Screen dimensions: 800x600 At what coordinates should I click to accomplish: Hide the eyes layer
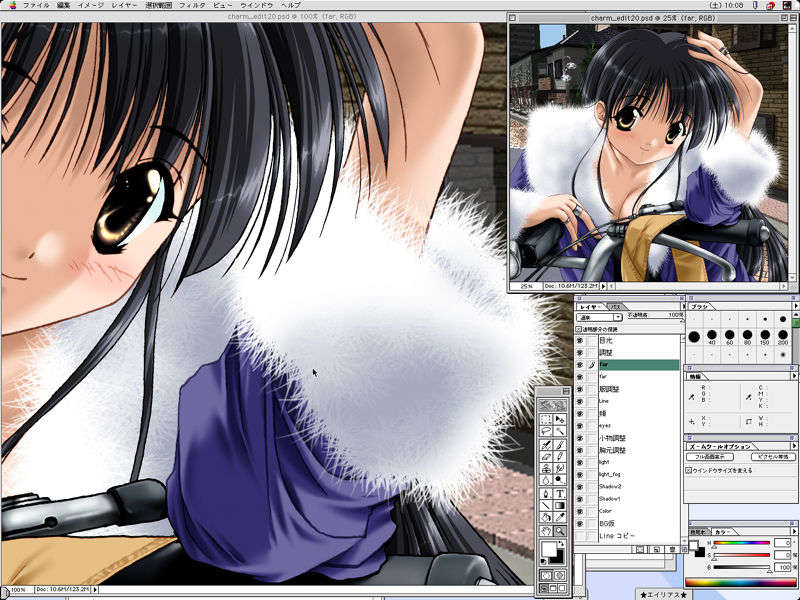[x=580, y=426]
